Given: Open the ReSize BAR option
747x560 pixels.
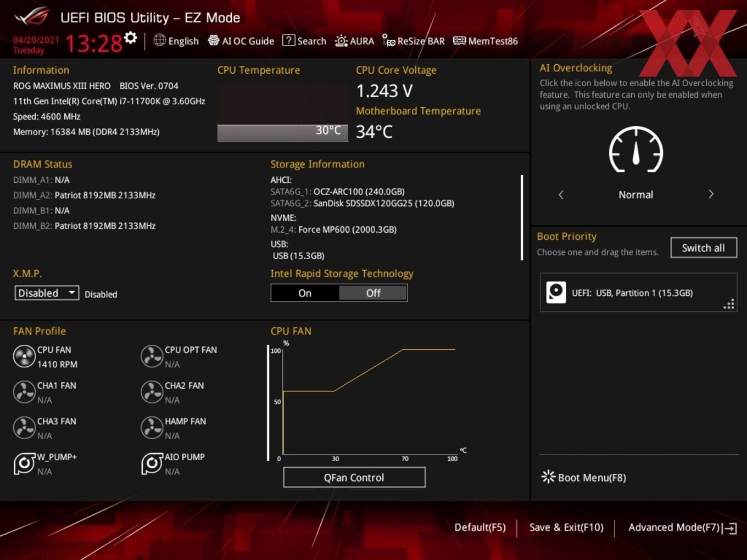Looking at the screenshot, I should (x=414, y=41).
